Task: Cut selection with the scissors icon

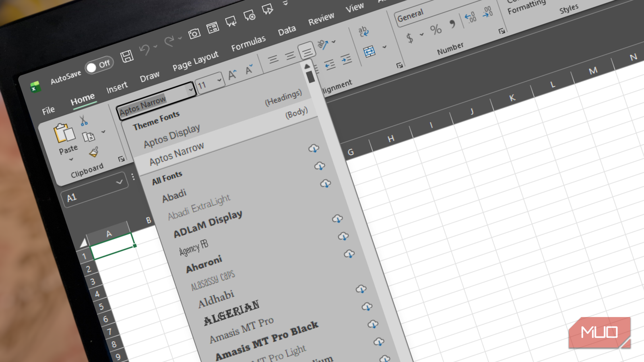Action: [x=83, y=120]
